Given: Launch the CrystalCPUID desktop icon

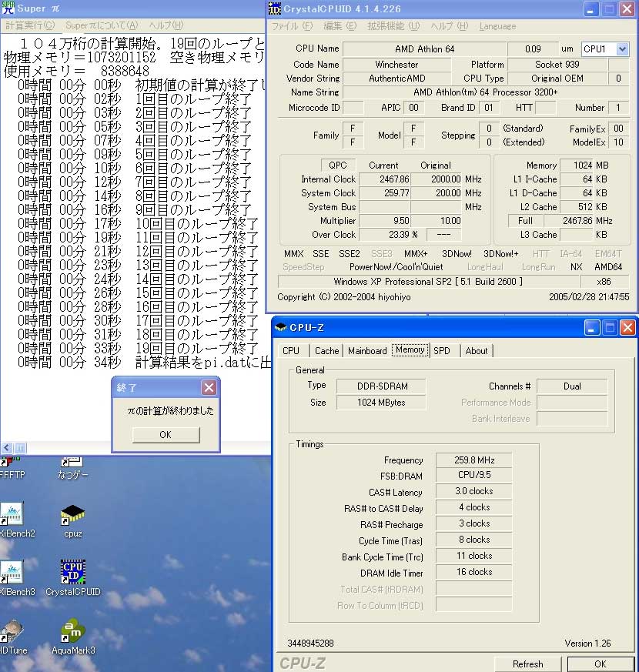Looking at the screenshot, I should [x=73, y=578].
